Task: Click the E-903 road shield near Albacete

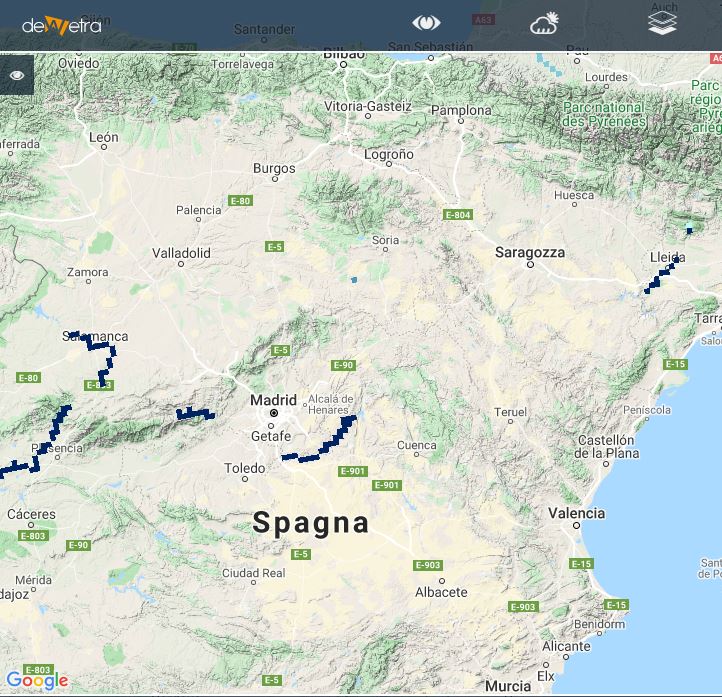Action: pyautogui.click(x=428, y=565)
